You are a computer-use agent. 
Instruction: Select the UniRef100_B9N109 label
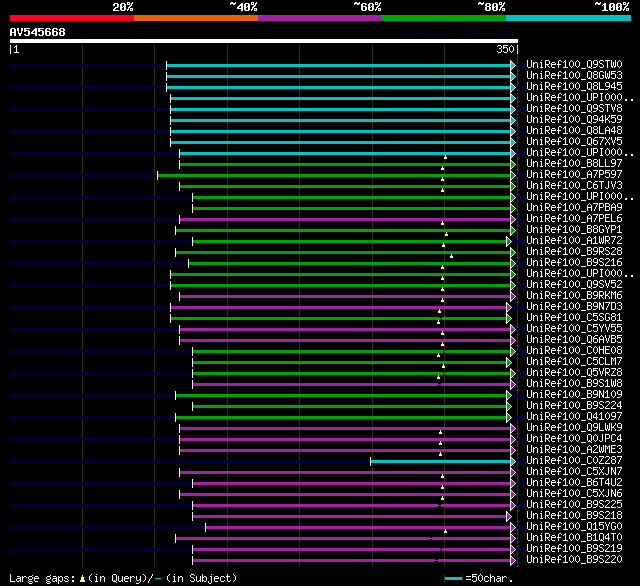574,395
